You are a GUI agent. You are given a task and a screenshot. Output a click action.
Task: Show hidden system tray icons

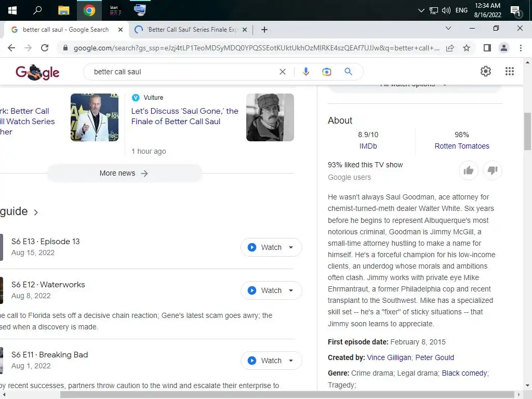(421, 10)
